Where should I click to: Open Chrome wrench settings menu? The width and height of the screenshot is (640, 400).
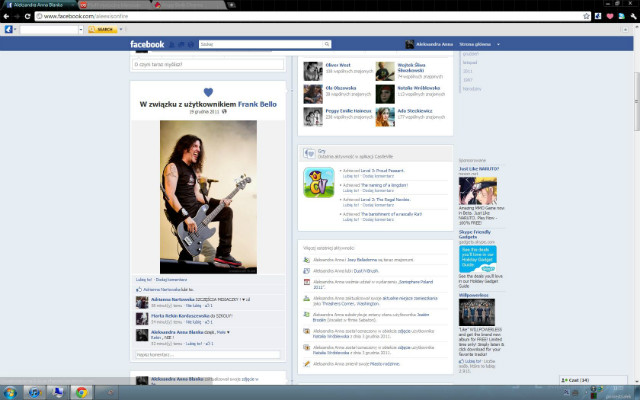633,16
